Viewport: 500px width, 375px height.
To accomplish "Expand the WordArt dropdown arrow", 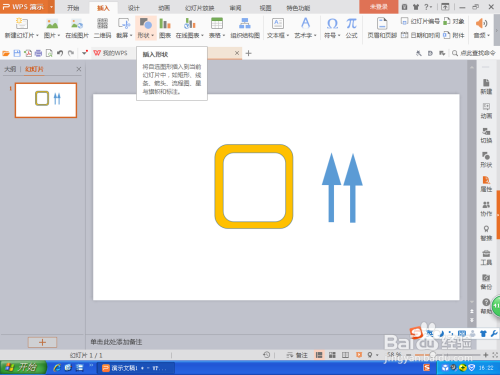I will (x=315, y=35).
